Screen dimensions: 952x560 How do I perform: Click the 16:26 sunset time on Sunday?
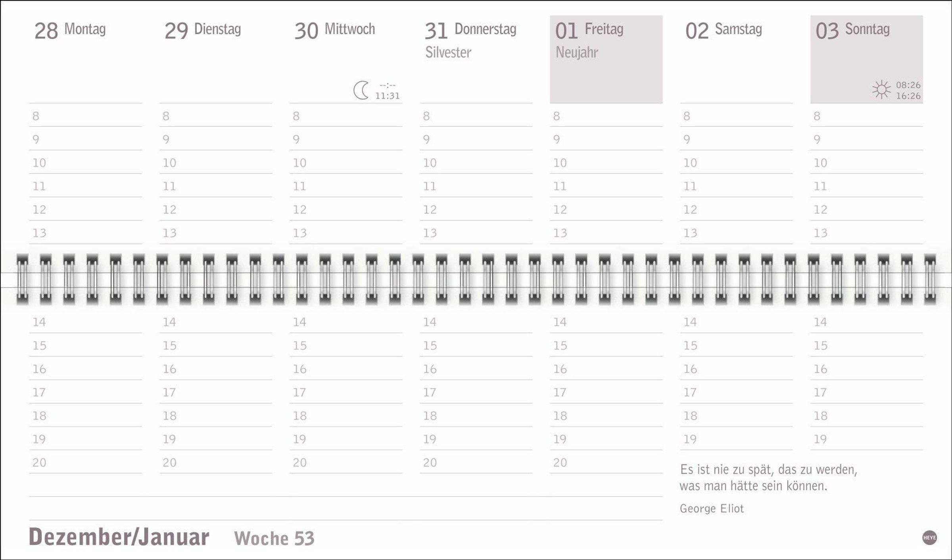tap(908, 96)
